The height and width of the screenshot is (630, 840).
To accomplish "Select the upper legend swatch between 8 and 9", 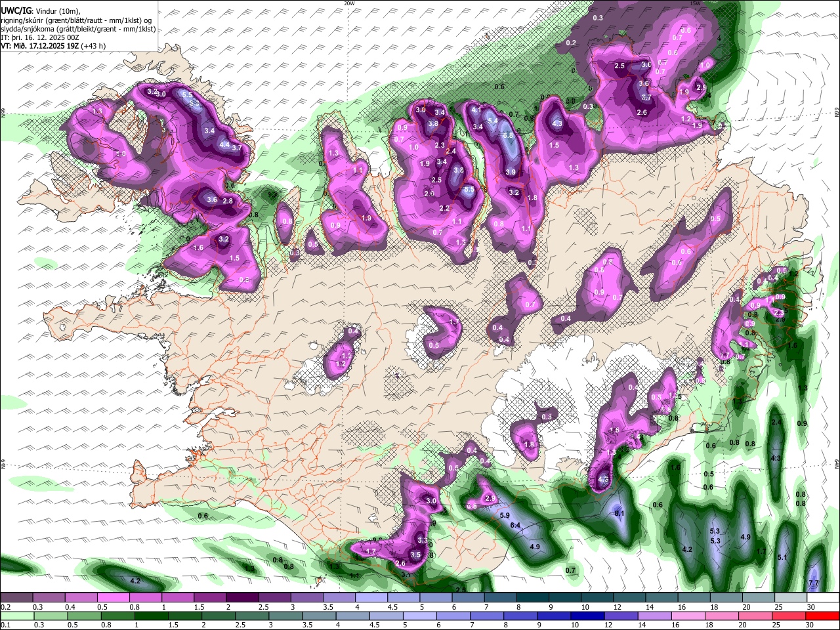I will 532,598.
